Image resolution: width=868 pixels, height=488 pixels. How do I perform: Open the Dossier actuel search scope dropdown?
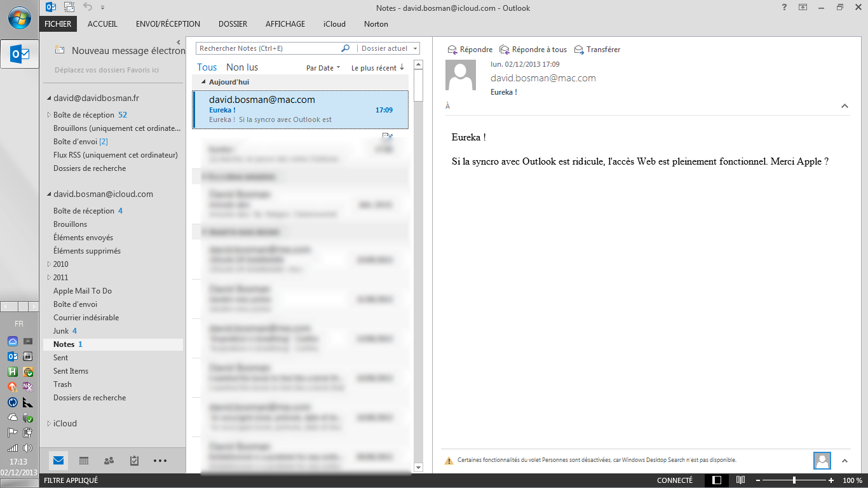[388, 48]
